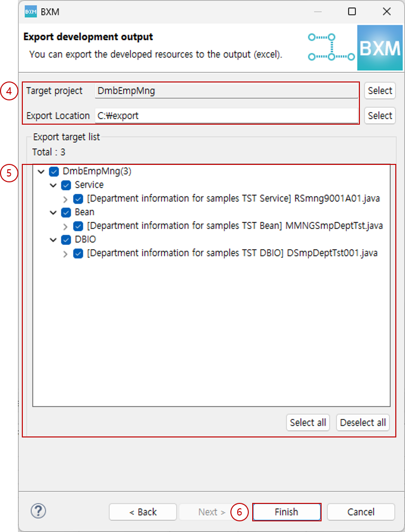
Task: Click the Select all button
Action: 308,422
